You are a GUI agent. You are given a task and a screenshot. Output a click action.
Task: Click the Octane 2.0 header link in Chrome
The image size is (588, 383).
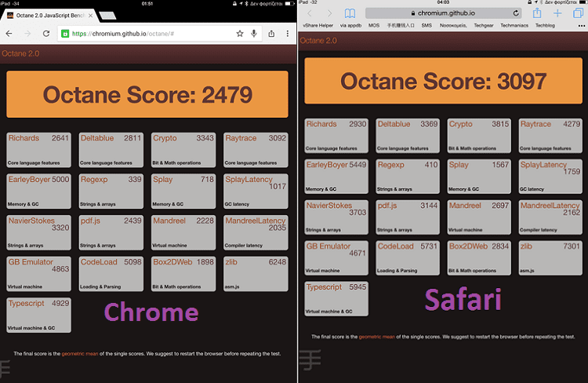tap(20, 53)
